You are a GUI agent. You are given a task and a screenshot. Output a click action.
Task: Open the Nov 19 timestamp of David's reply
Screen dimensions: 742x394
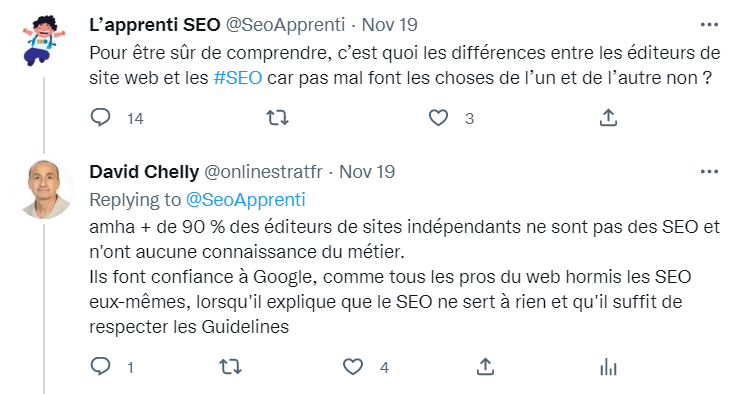click(367, 172)
